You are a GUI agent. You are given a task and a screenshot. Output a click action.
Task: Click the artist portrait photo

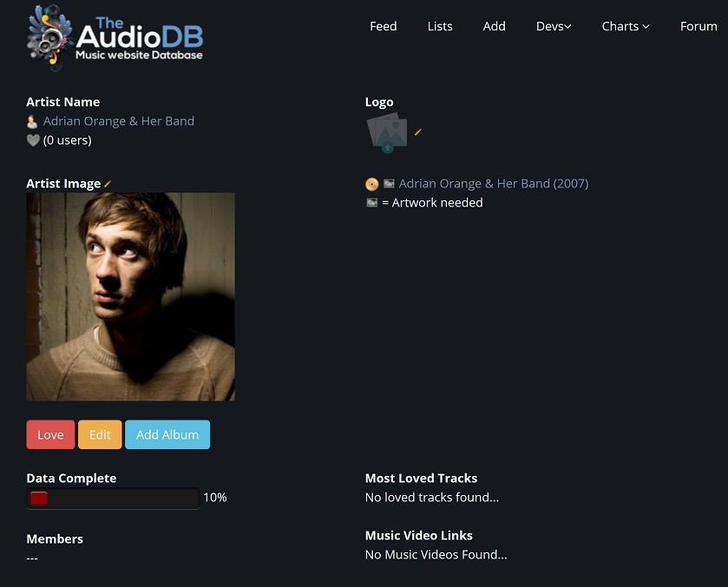tap(130, 297)
